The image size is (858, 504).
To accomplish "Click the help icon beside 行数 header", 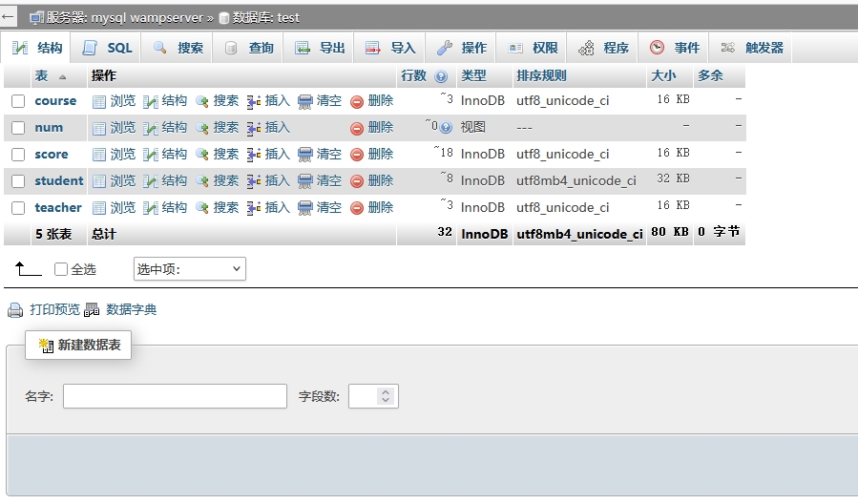I will (441, 76).
